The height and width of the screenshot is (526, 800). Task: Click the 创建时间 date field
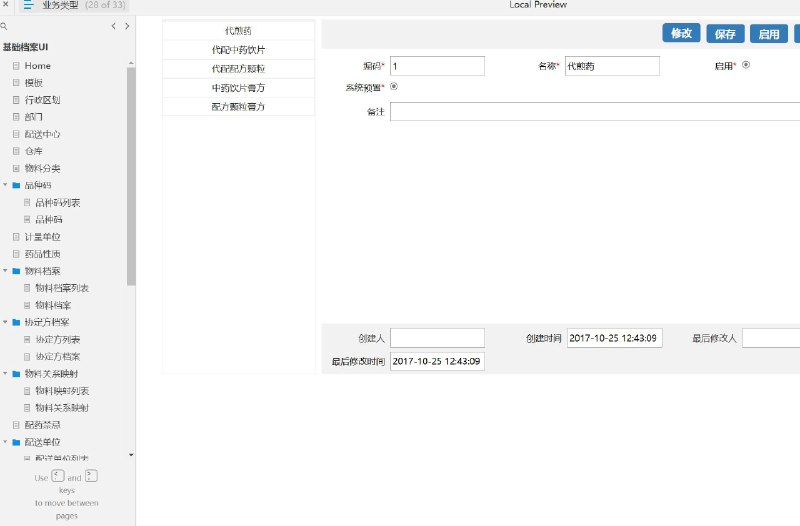(614, 338)
